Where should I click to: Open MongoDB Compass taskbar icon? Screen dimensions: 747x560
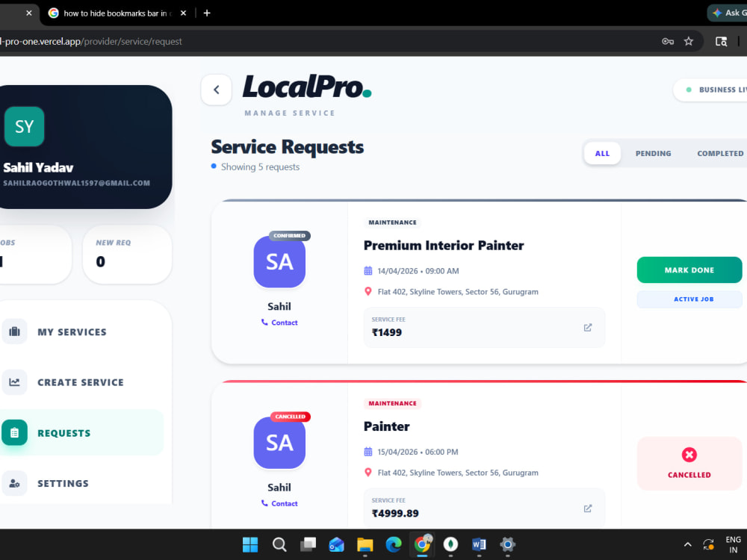pos(450,544)
